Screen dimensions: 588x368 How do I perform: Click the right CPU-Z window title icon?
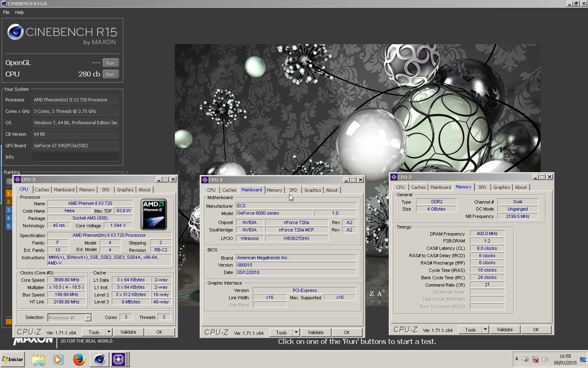pos(394,177)
